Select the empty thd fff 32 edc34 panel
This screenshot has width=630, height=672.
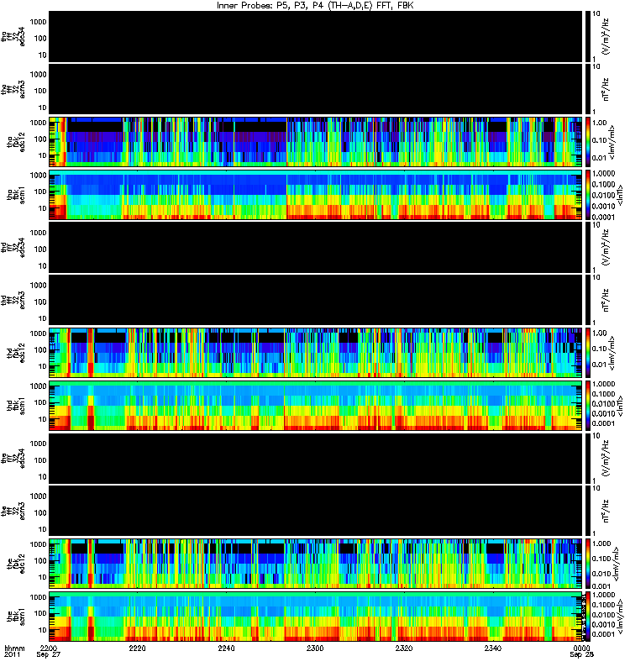click(316, 247)
